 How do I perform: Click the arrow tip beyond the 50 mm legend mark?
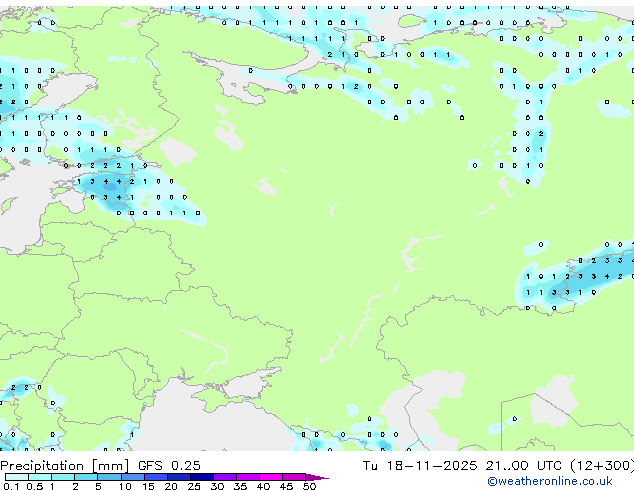317,477
